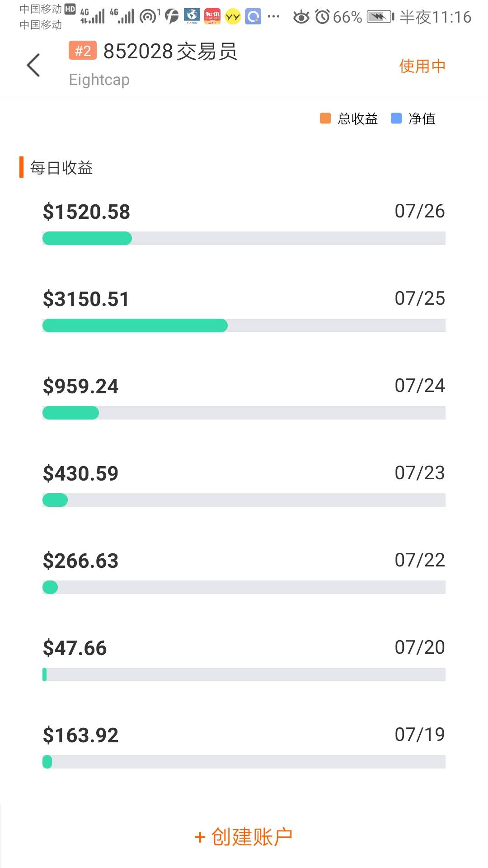Tap the hotspot status icon

148,17
